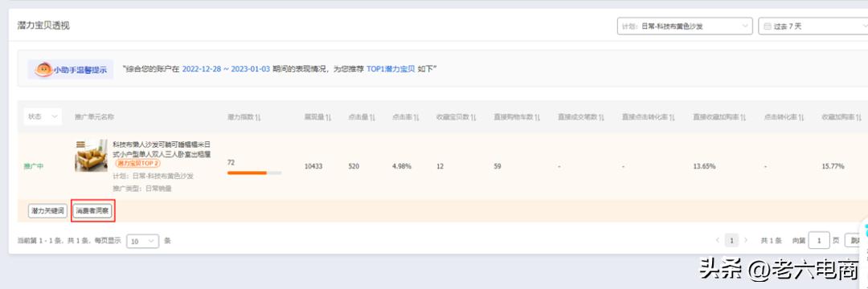868x289 pixels.
Task: Open the 过去7天 date range dropdown
Action: [813, 26]
